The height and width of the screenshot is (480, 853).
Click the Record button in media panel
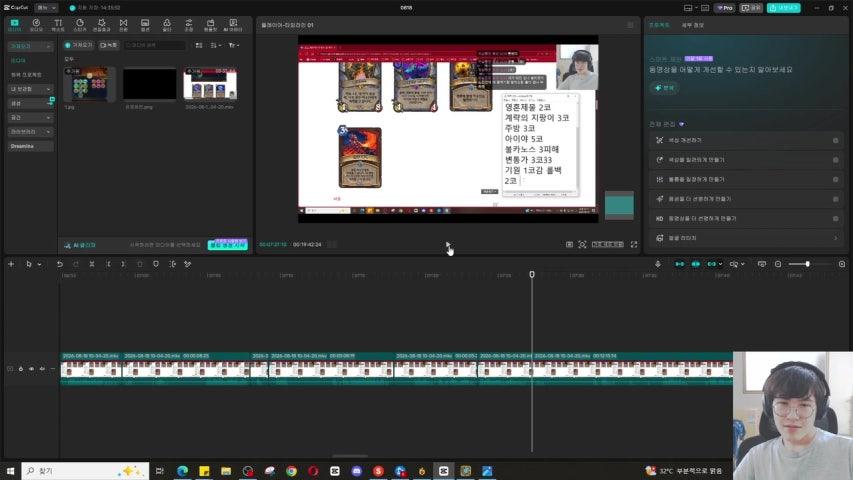coord(109,45)
